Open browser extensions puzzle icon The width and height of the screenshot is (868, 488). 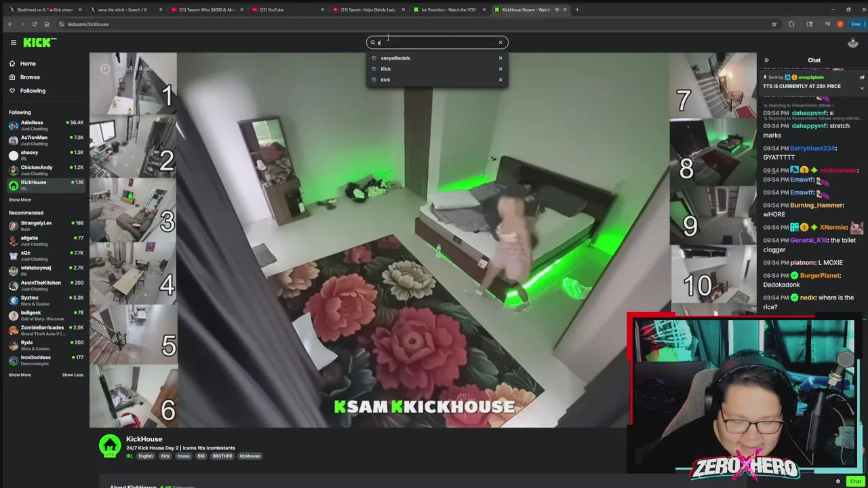791,24
